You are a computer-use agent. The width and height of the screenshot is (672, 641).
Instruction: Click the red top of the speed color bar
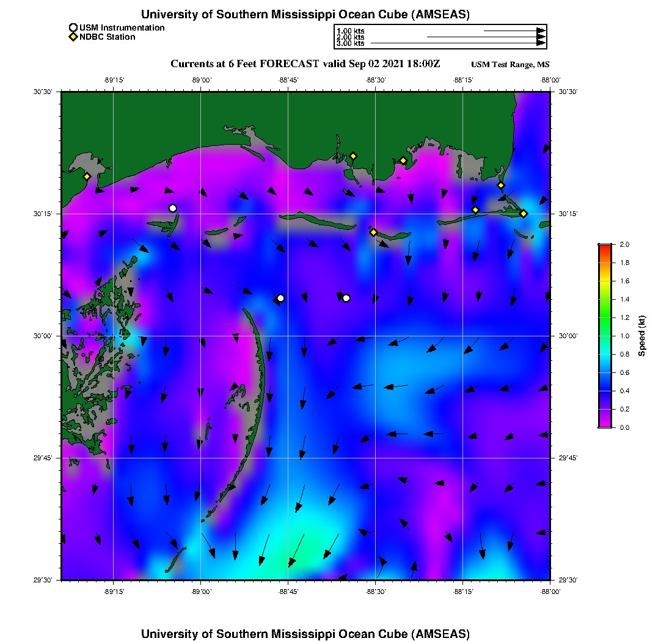point(604,246)
